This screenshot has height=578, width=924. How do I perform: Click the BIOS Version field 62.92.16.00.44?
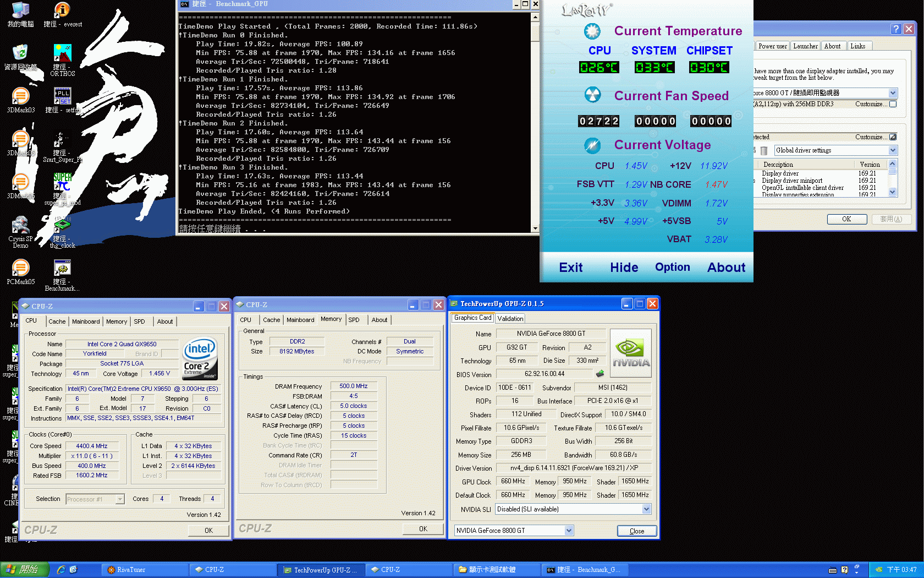pos(544,374)
